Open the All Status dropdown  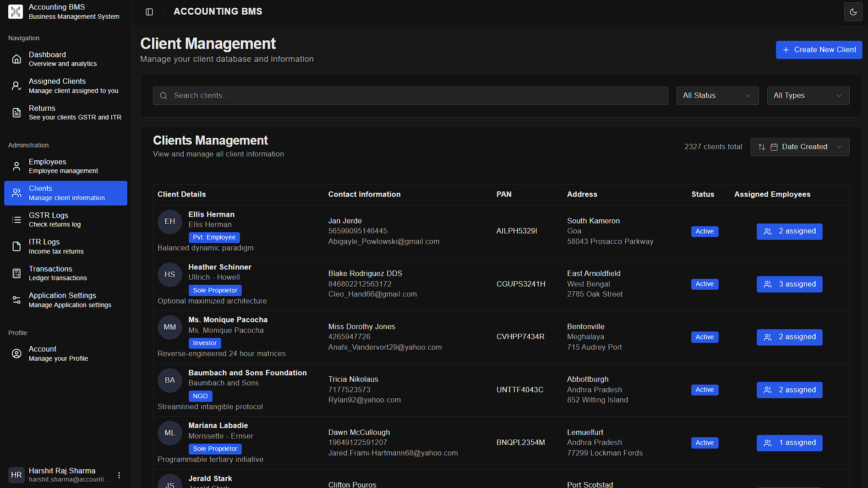tap(717, 95)
